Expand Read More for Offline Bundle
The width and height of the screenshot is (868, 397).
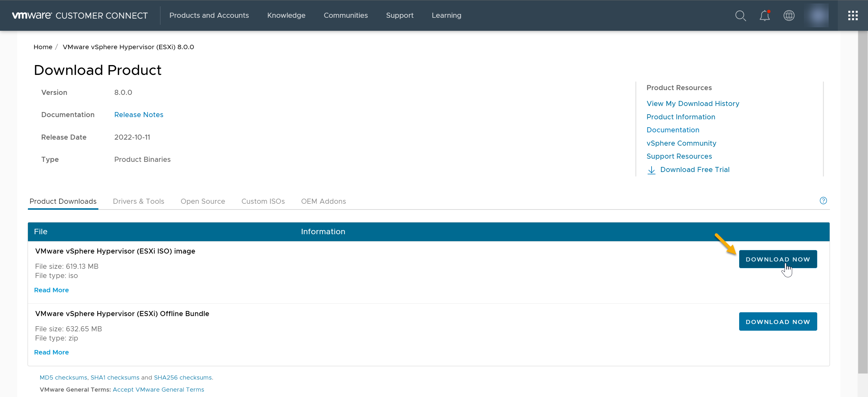click(x=51, y=353)
